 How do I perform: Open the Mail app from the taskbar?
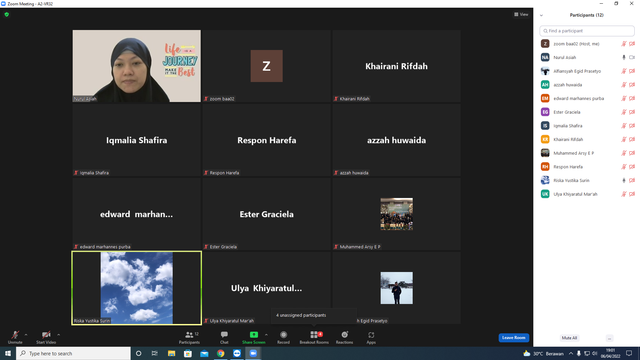coord(204,353)
